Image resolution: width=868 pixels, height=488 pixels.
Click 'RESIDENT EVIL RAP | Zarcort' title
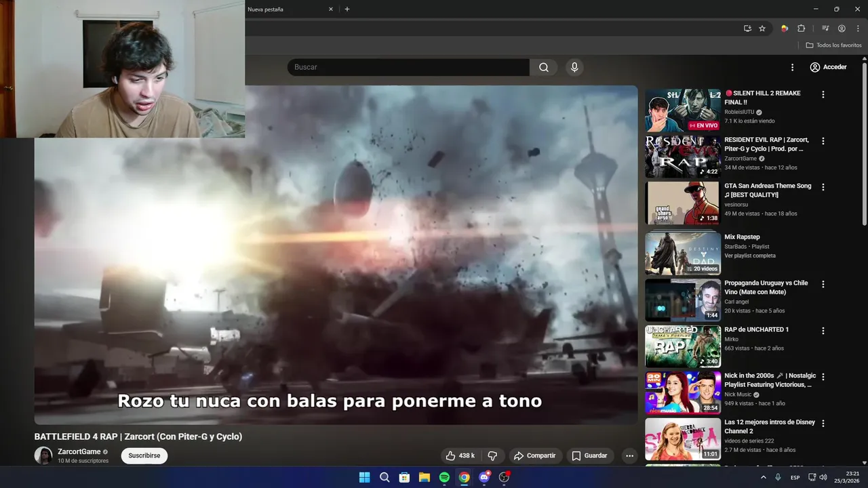tap(767, 144)
